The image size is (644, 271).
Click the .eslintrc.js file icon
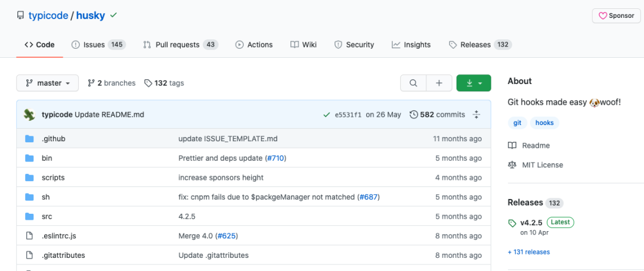[x=29, y=236]
